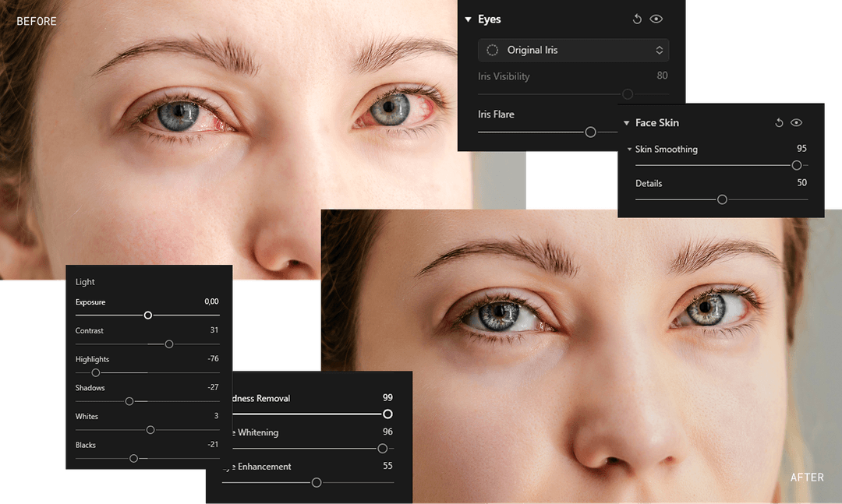Click the Iris Flare slider handle
This screenshot has width=842, height=504.
[590, 132]
